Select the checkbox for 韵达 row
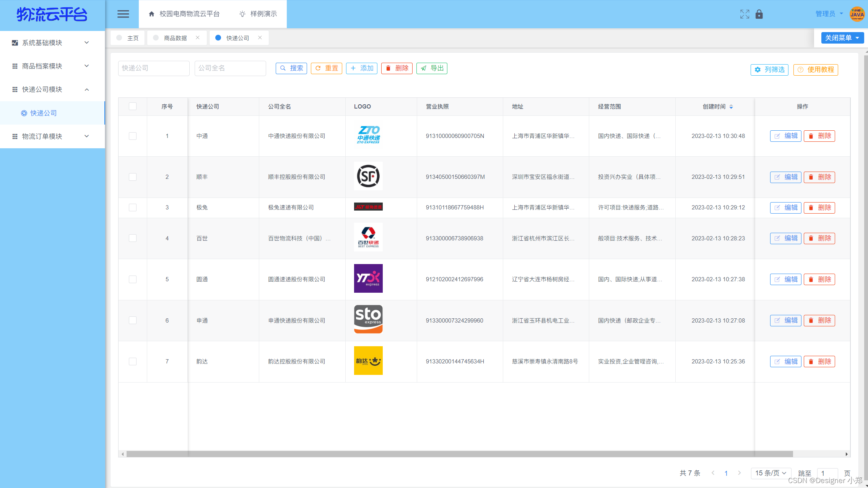The width and height of the screenshot is (868, 488). coord(133,362)
